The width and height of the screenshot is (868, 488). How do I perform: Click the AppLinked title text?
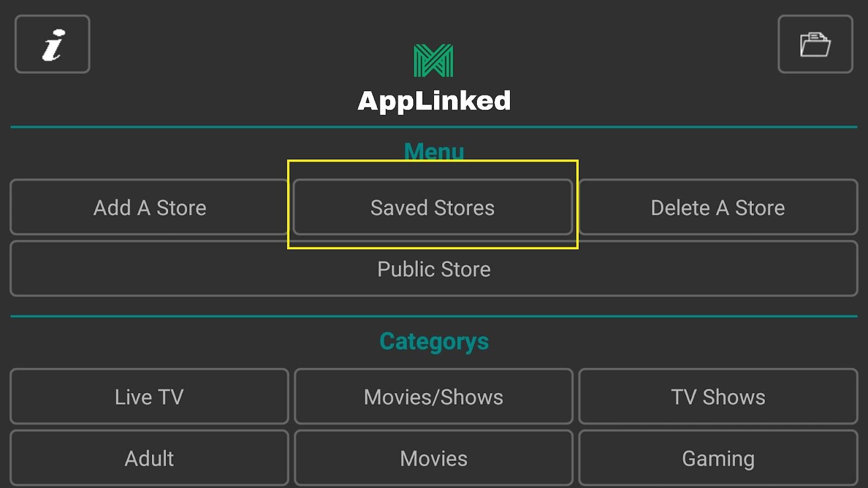[x=434, y=101]
